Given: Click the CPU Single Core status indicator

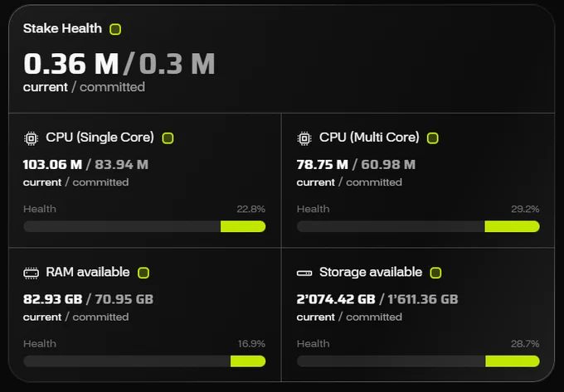Looking at the screenshot, I should 168,138.
